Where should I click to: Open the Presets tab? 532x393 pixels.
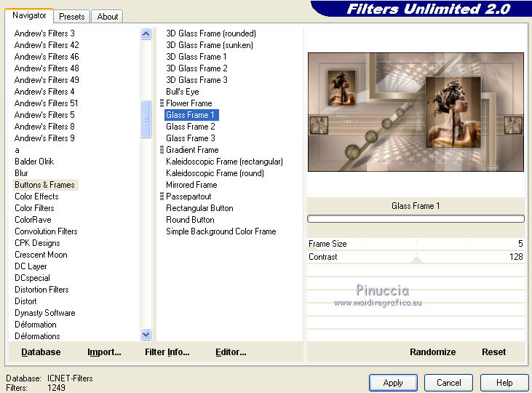point(71,17)
